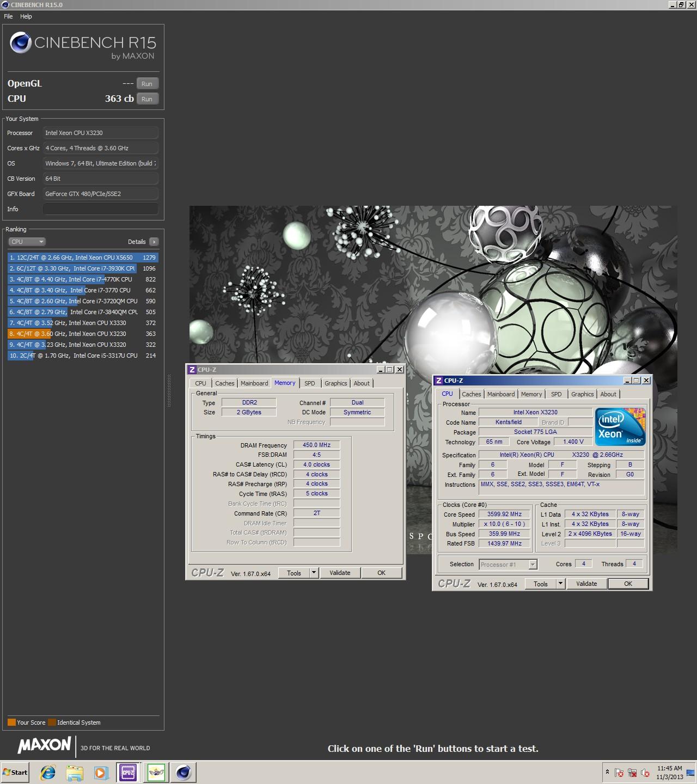
Task: Click the CPU tab CPU-Z window title icon
Action: coord(438,381)
